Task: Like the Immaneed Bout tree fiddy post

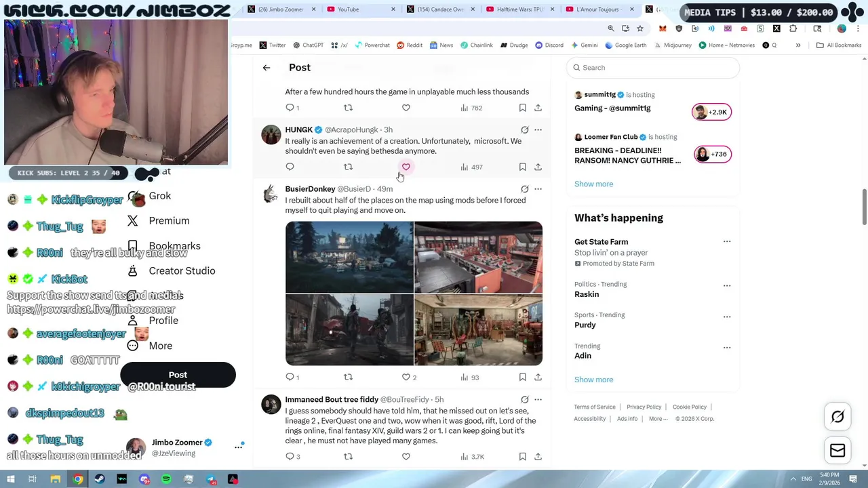Action: click(x=406, y=457)
